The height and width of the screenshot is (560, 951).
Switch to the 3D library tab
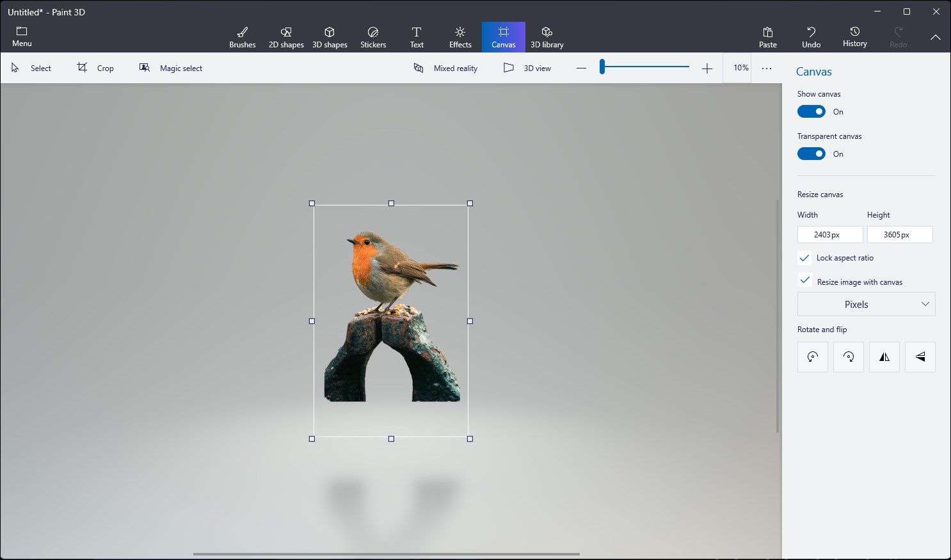pos(547,36)
